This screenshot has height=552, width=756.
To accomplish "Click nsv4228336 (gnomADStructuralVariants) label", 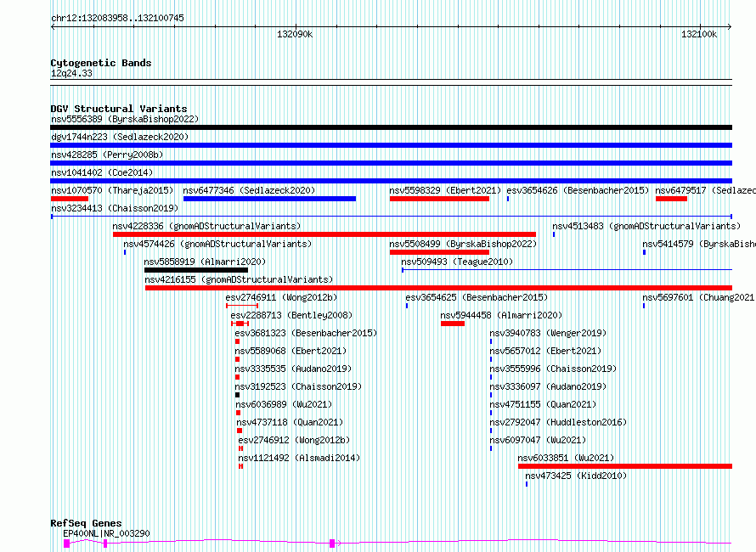I will (x=206, y=226).
